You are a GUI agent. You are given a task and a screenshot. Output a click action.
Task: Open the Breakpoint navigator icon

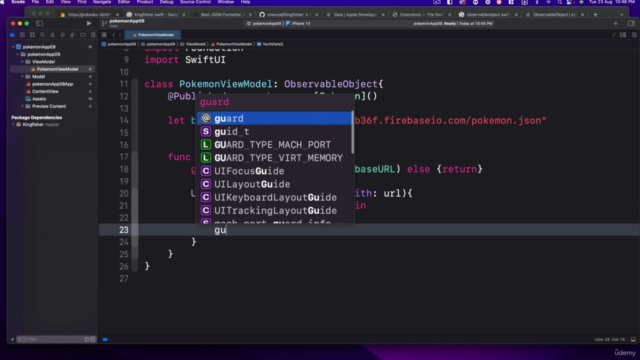pos(83,35)
